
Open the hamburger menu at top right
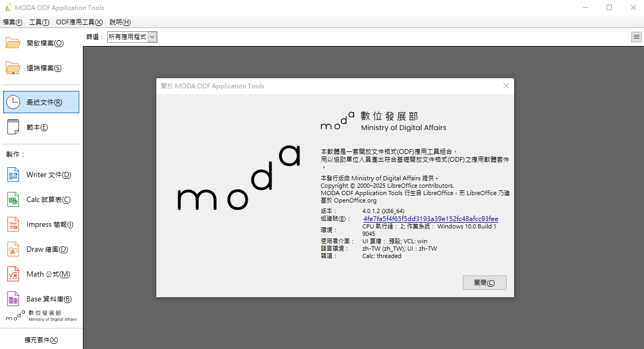(x=637, y=36)
